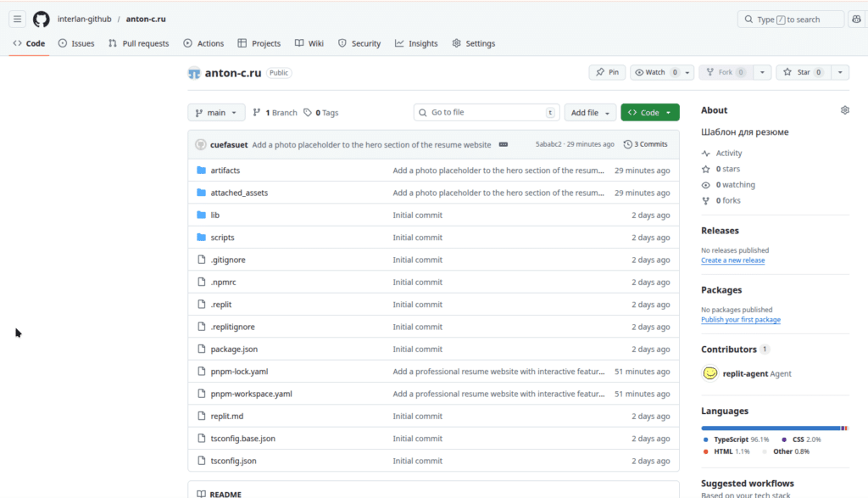Viewport: 868px width, 498px height.
Task: Expand the green Code dropdown
Action: [649, 112]
